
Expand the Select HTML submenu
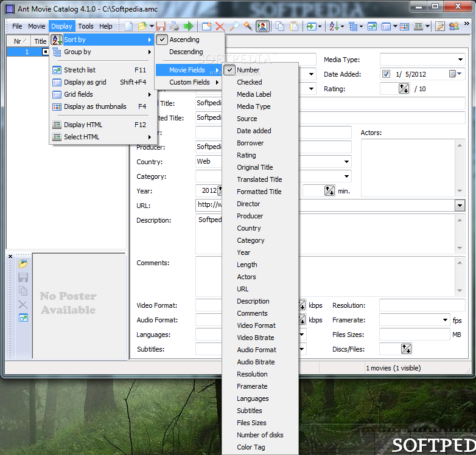(x=103, y=137)
